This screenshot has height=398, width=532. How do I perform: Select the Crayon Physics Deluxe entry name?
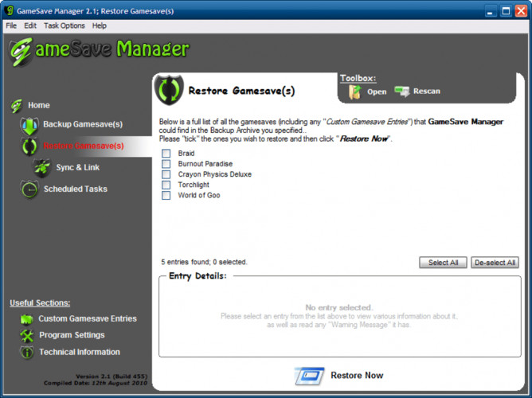[215, 174]
